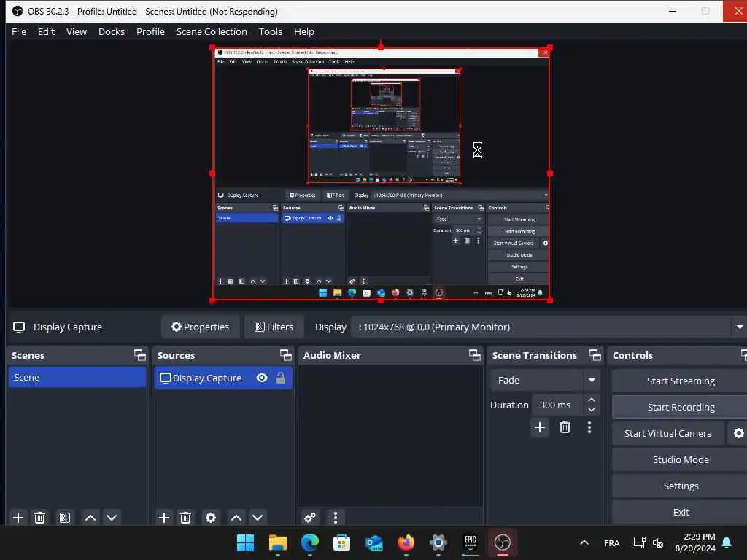Click FRA language indicator in tray
Screen dimensions: 747x560
pos(612,542)
